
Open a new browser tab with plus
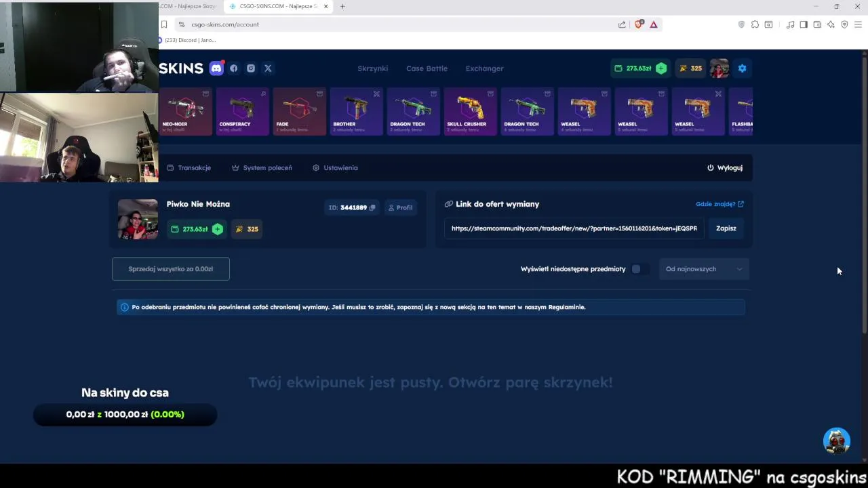(x=342, y=6)
